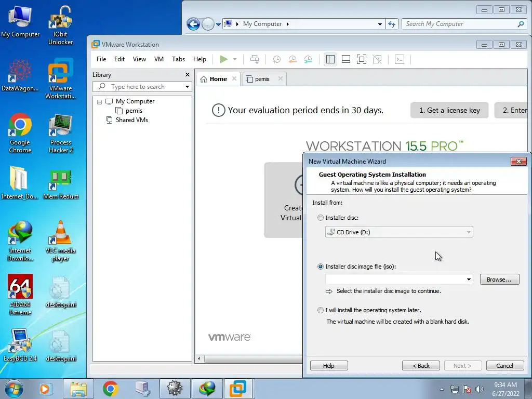Open the Edit menu in VMware
The height and width of the screenshot is (399, 532).
tap(119, 59)
